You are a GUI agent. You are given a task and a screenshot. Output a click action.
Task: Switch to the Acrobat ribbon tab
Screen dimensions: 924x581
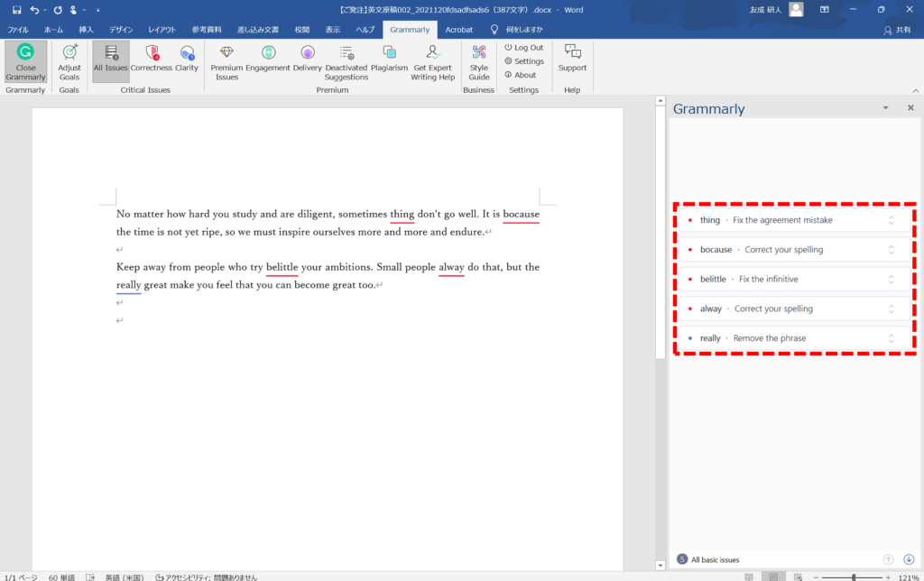(458, 30)
